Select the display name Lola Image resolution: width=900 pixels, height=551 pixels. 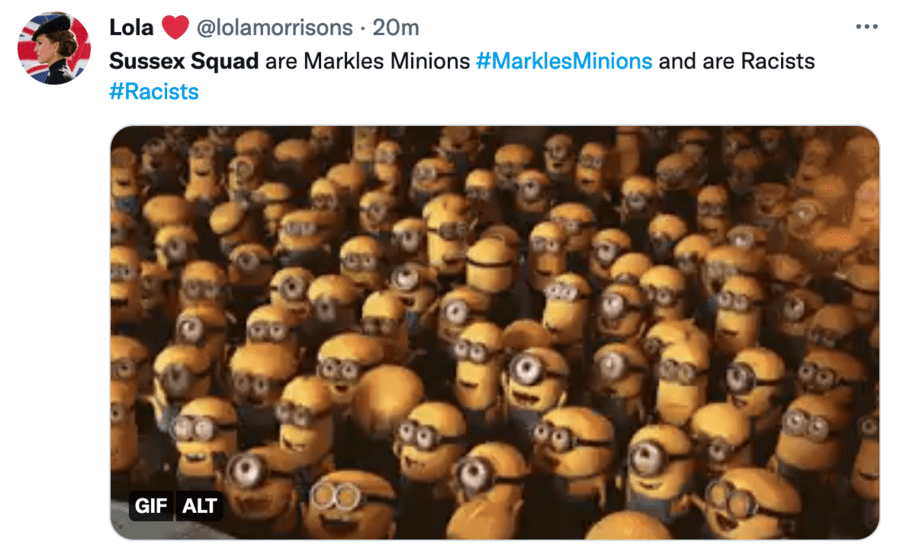(130, 27)
